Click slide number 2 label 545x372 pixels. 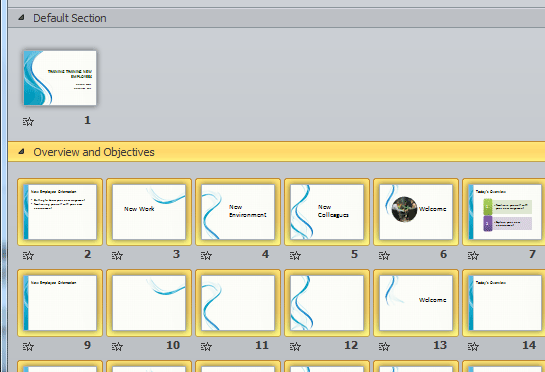click(x=88, y=254)
